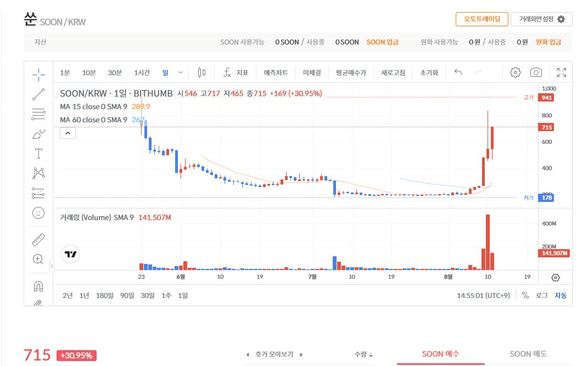Viewport: 588px width, 366px height.
Task: Take a chart snapshot with camera
Action: [x=536, y=72]
